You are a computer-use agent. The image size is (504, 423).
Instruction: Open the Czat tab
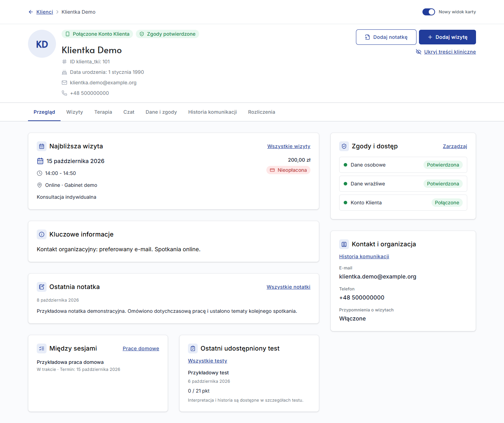tap(129, 112)
